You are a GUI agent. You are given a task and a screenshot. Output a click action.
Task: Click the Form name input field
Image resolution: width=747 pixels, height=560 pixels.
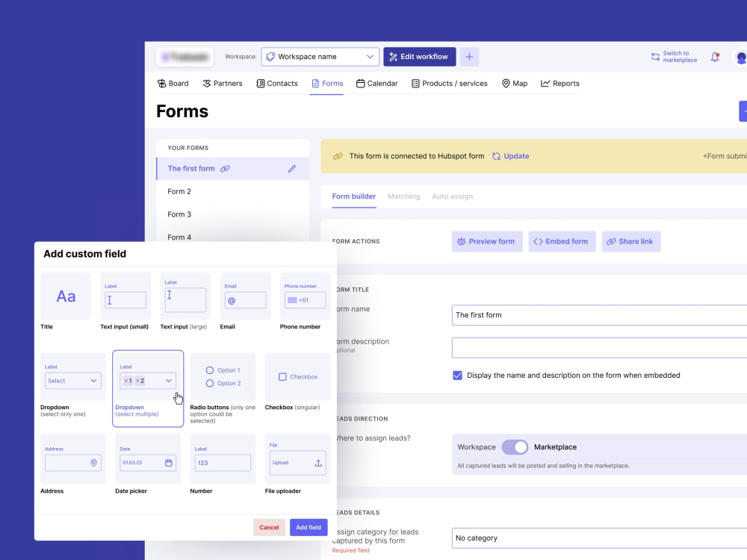(599, 315)
